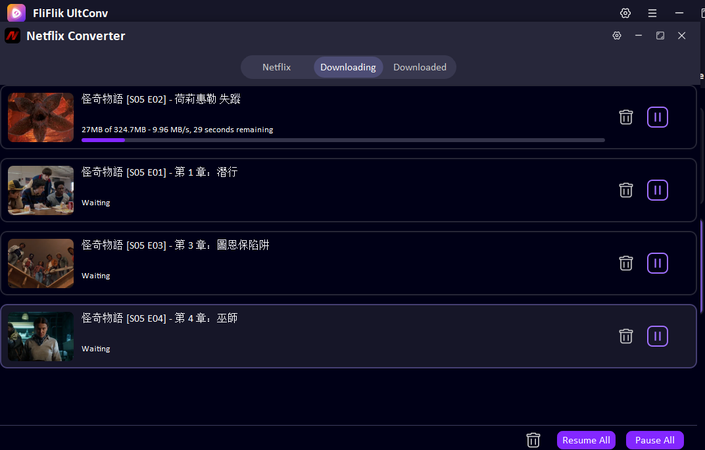Click the FliFlik UltConv app logo

pyautogui.click(x=16, y=13)
